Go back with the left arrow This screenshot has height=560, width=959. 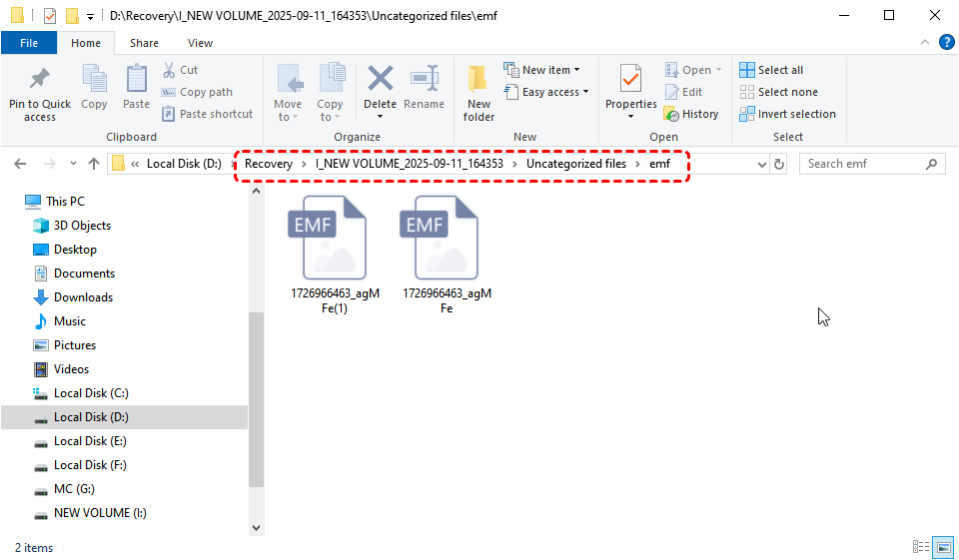point(20,164)
